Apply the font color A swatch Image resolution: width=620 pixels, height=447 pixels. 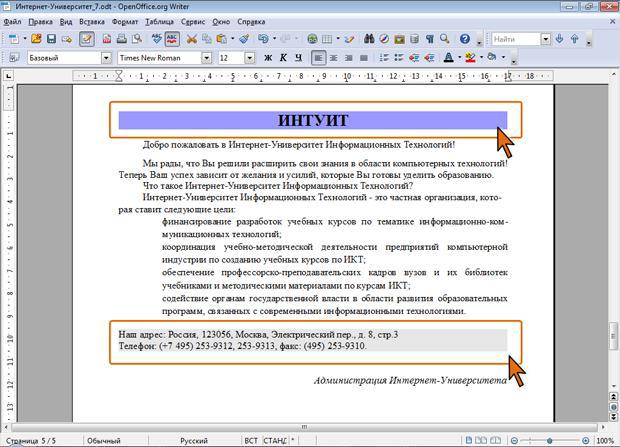point(448,58)
